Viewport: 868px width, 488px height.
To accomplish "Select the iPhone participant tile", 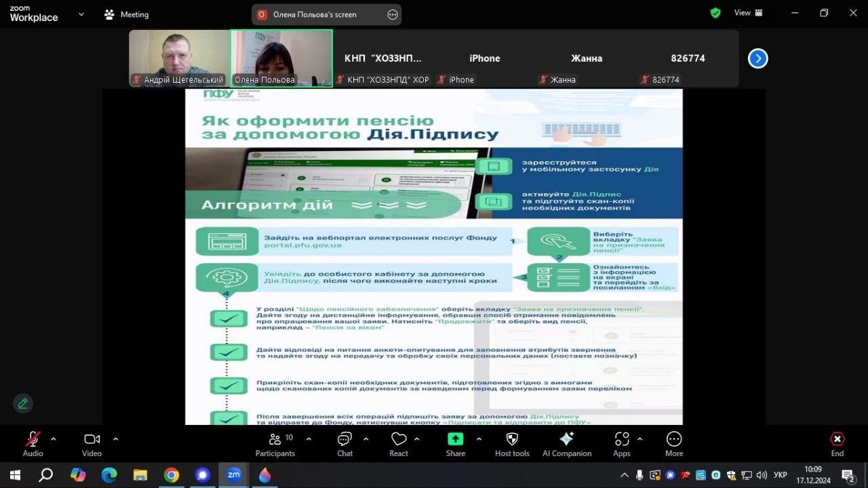I will (x=485, y=58).
